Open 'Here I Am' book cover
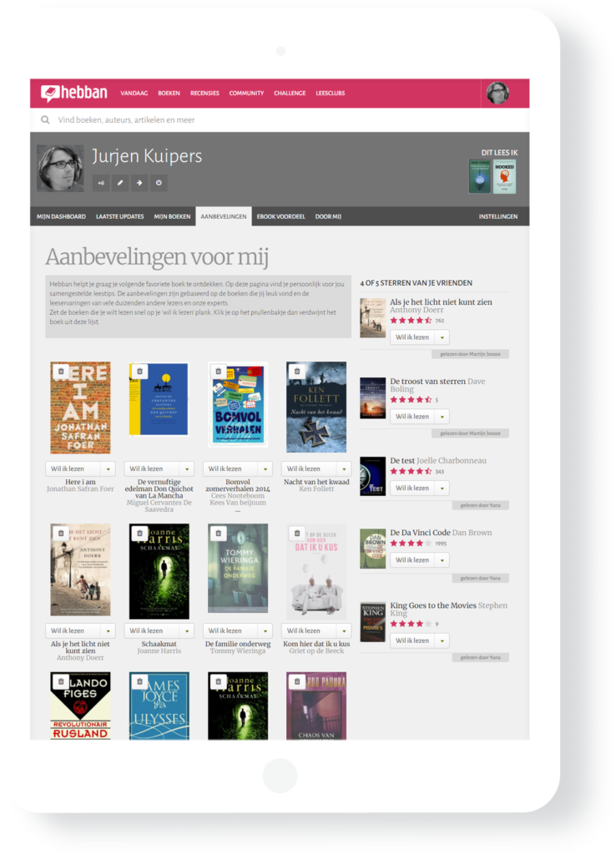This screenshot has height=855, width=616. click(80, 407)
